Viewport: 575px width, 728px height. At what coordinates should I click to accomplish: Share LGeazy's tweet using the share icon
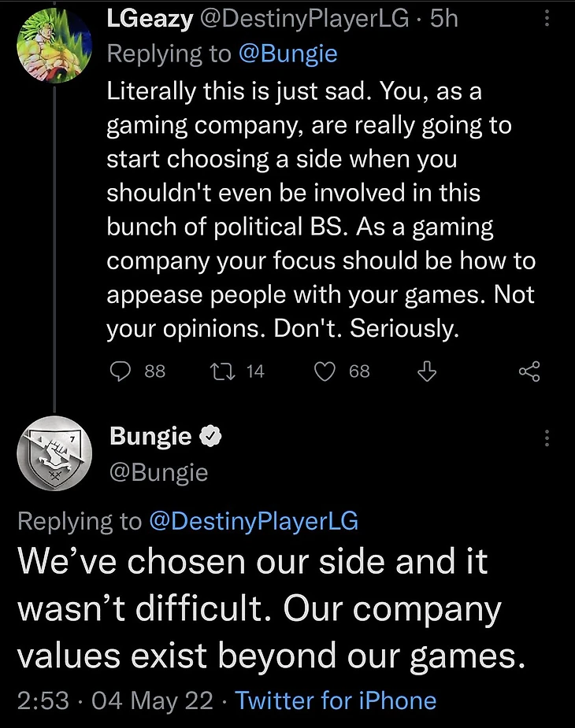(x=530, y=371)
